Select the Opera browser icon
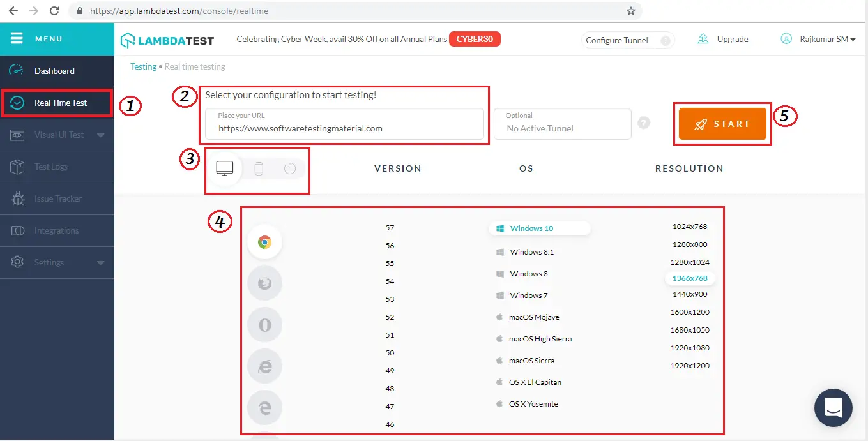 pyautogui.click(x=264, y=325)
